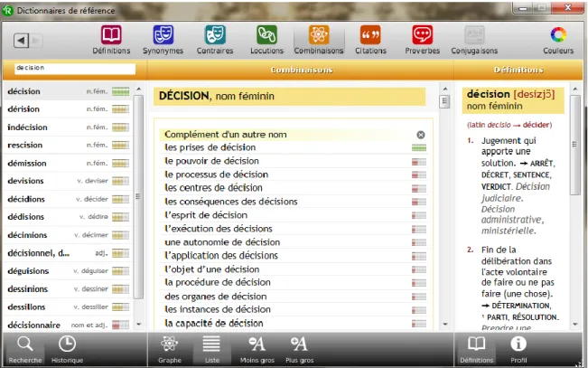The width and height of the screenshot is (588, 368).
Task: Click combination les prises de décision
Action: coord(210,147)
